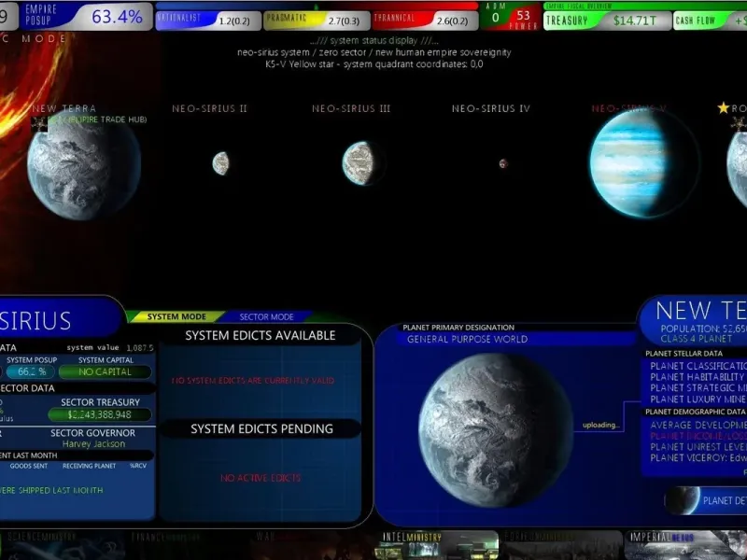Screen dimensions: 747x560
Task: Switch to the System Mode tab
Action: 176,316
